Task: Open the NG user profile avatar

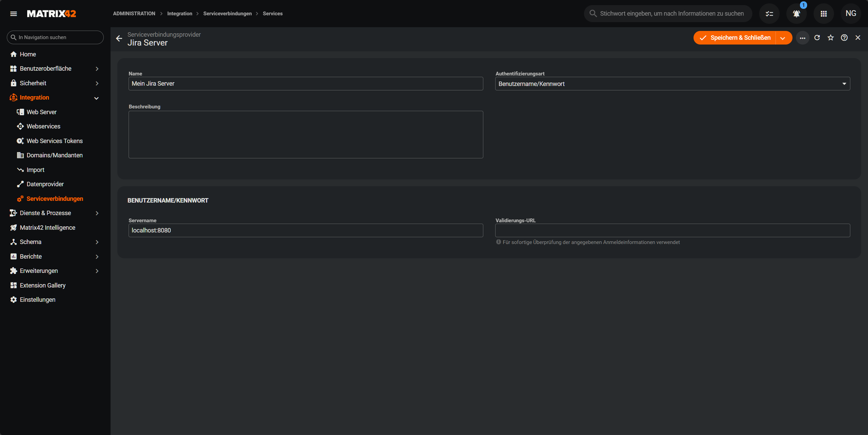Action: (851, 14)
